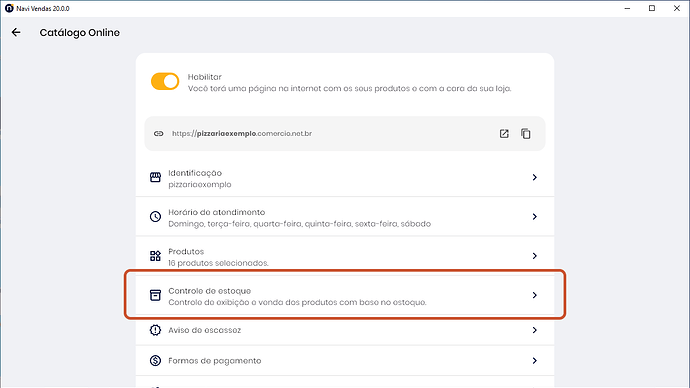Click the Habilitar description line
This screenshot has height=388, width=690.
(x=349, y=88)
